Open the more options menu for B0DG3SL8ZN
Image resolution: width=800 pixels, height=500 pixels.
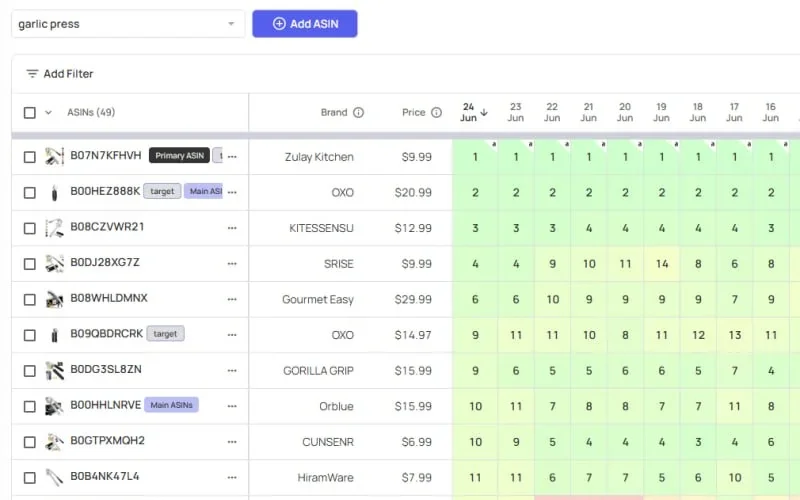pyautogui.click(x=232, y=371)
